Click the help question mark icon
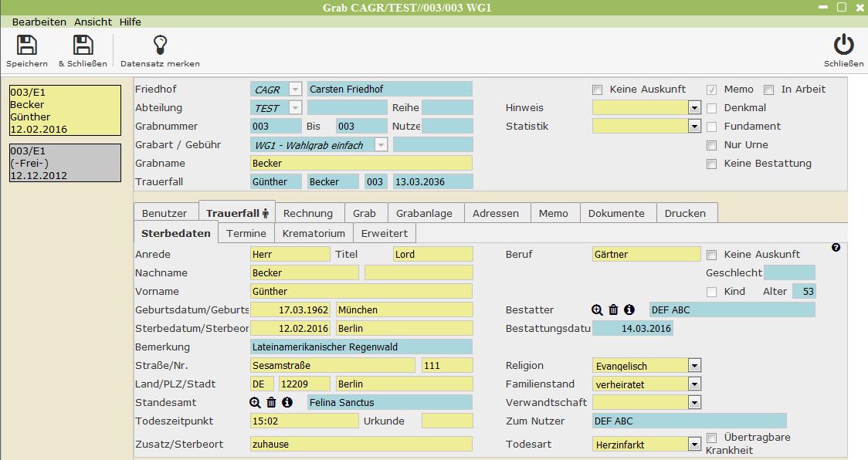 tap(836, 248)
